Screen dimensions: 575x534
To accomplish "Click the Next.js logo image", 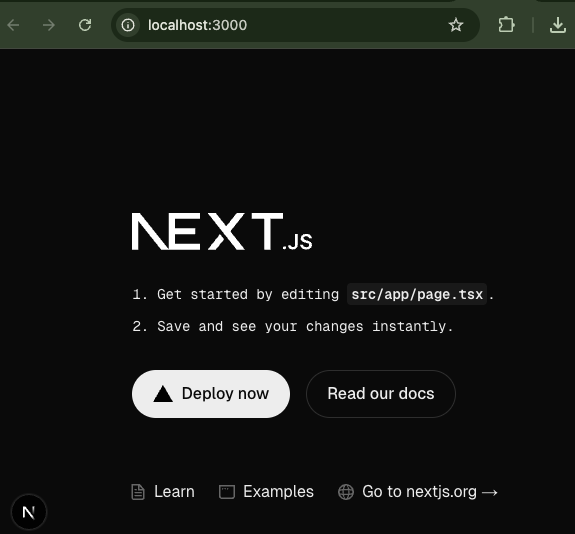I will click(x=222, y=231).
